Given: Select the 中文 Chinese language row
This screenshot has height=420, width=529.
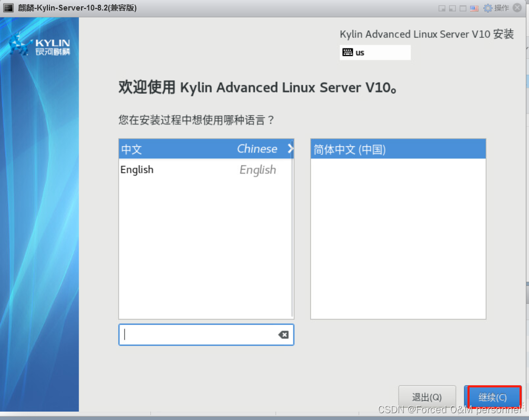Looking at the screenshot, I should (x=206, y=149).
